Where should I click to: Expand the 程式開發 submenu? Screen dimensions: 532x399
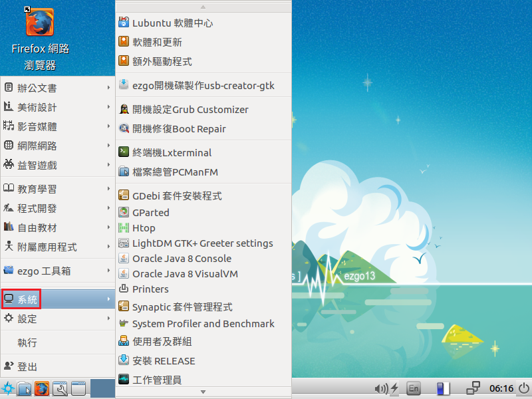click(58, 208)
